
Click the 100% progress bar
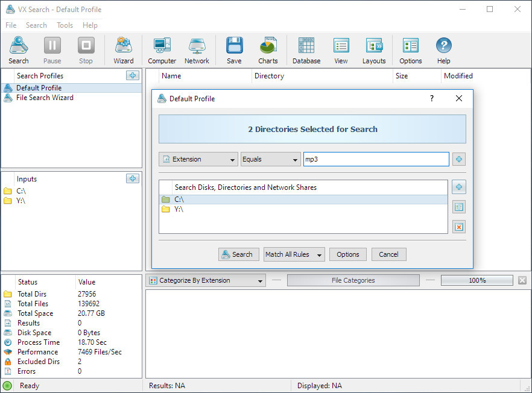click(x=477, y=280)
